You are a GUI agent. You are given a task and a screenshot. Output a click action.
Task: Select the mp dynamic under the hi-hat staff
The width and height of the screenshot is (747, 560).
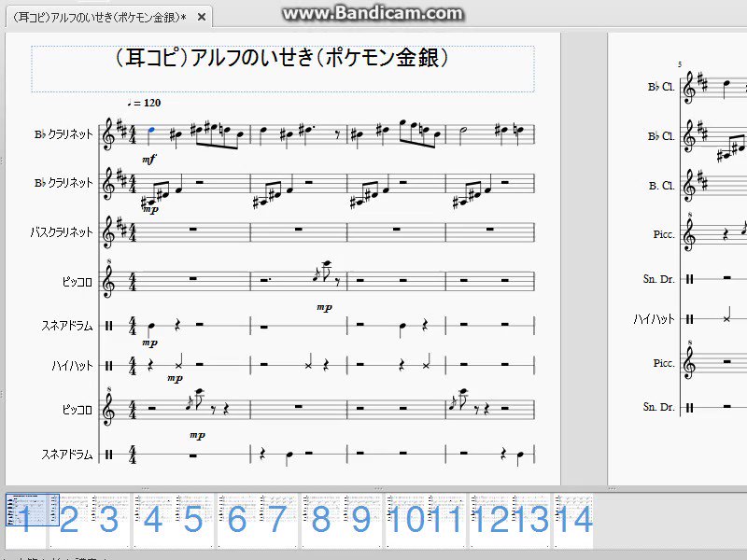pyautogui.click(x=175, y=379)
